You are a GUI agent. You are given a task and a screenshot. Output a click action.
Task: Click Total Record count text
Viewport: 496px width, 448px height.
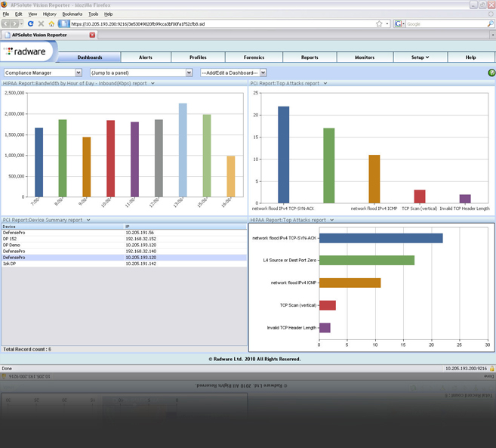pyautogui.click(x=27, y=349)
